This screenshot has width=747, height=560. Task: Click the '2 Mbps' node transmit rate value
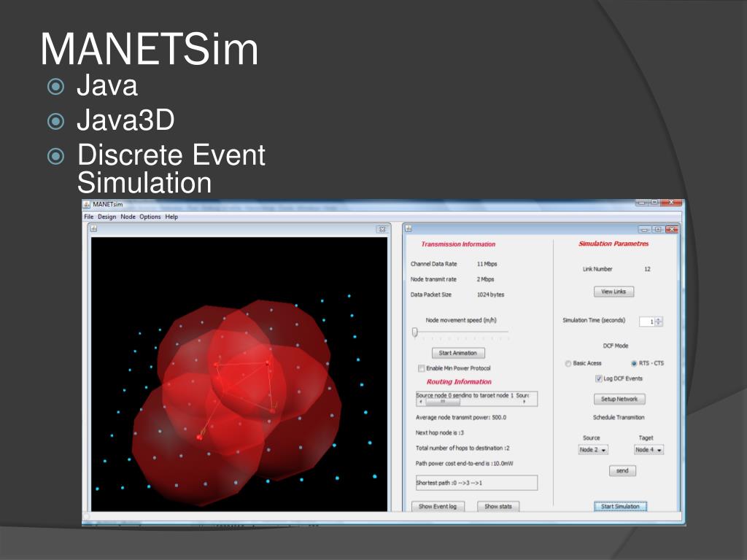pos(485,279)
